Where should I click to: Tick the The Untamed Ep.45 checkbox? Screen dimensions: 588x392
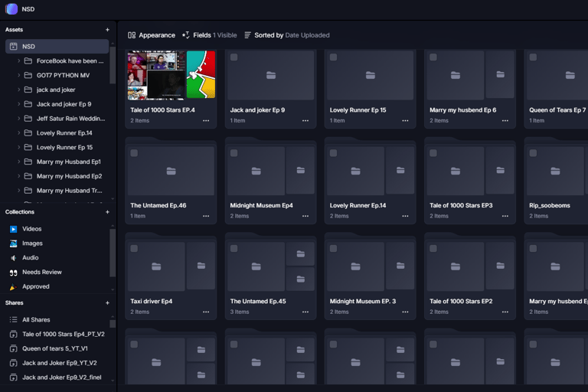click(x=234, y=248)
